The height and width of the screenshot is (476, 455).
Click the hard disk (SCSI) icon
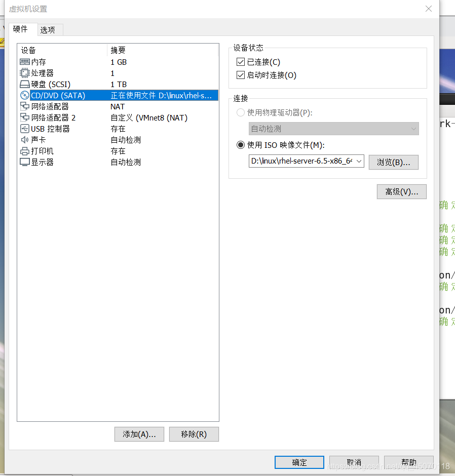(25, 84)
